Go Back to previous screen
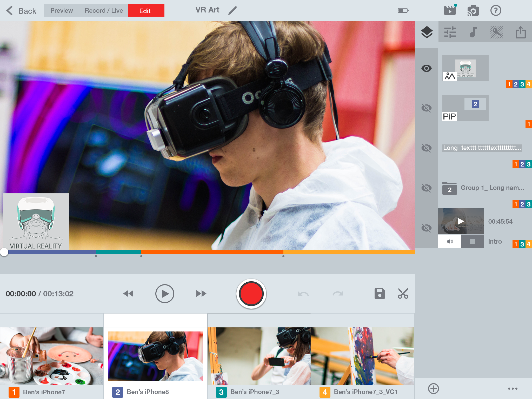This screenshot has width=532, height=399. pos(21,11)
